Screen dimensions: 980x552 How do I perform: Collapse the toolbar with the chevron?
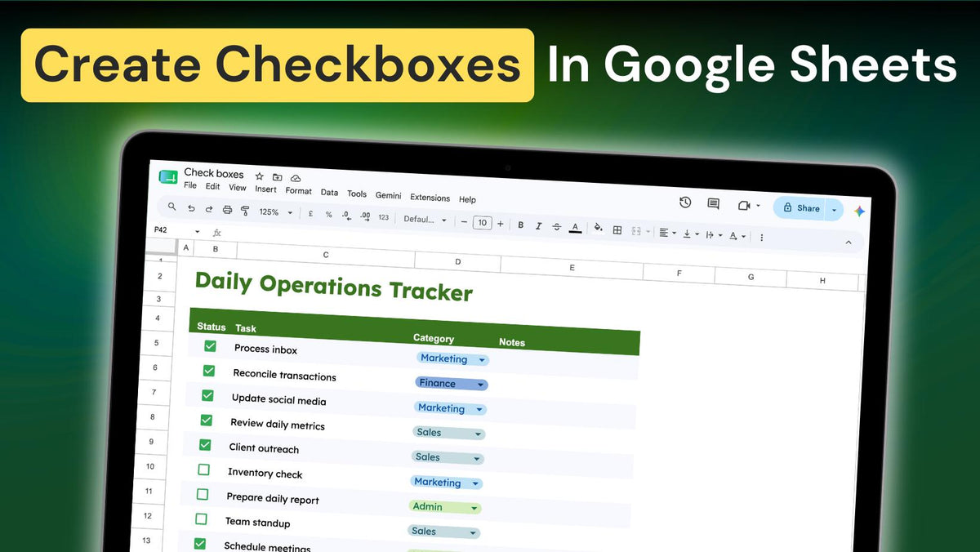tap(849, 243)
